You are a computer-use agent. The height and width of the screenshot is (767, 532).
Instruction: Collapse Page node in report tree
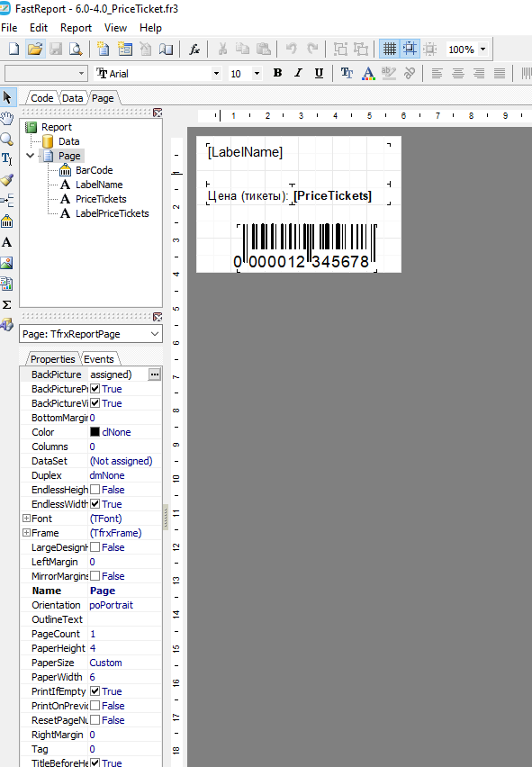(x=31, y=156)
